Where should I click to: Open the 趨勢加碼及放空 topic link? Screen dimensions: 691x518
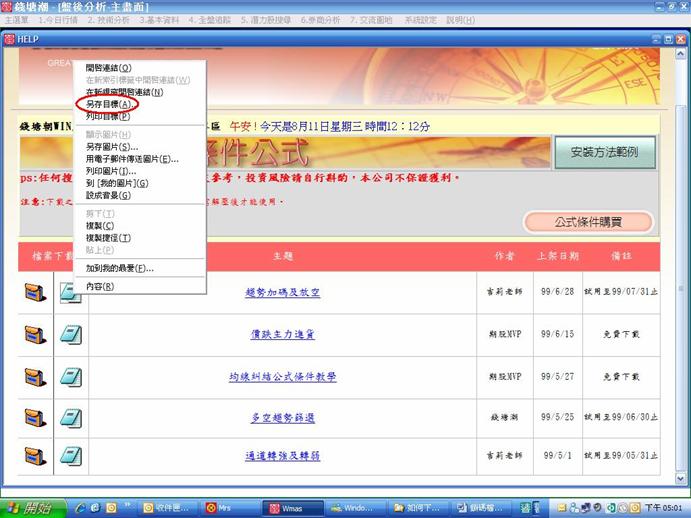click(x=283, y=293)
